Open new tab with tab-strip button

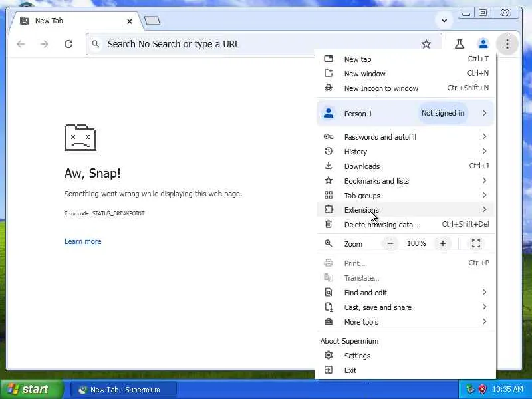[152, 21]
